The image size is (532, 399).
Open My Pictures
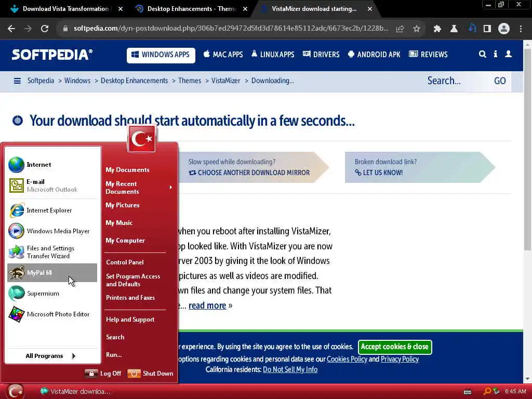point(123,205)
